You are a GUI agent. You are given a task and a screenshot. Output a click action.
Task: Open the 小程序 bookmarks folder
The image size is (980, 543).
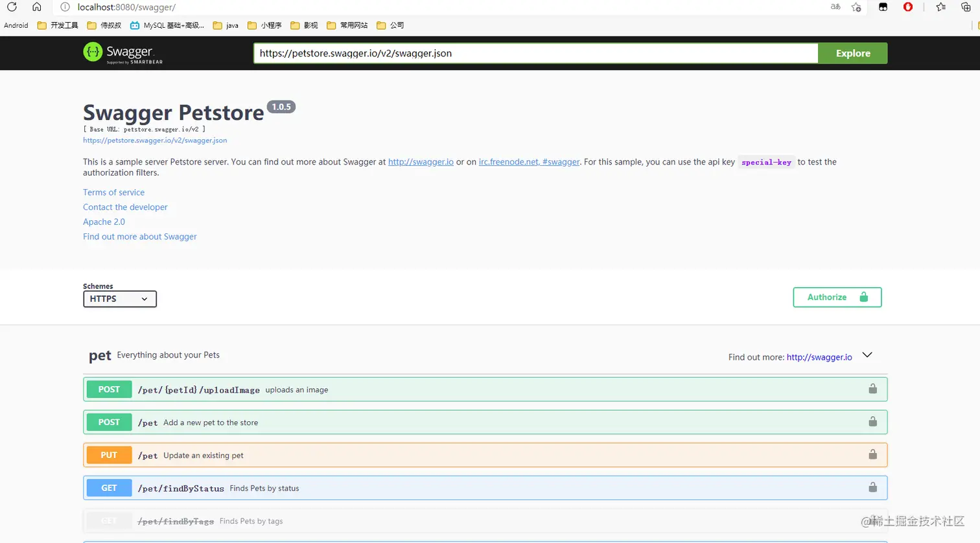pyautogui.click(x=264, y=25)
